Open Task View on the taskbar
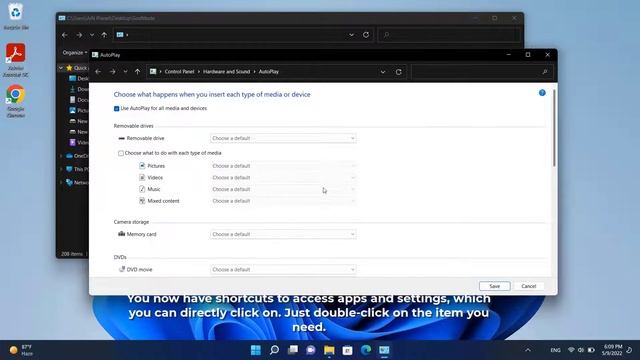Image resolution: width=640 pixels, height=360 pixels. click(293, 350)
